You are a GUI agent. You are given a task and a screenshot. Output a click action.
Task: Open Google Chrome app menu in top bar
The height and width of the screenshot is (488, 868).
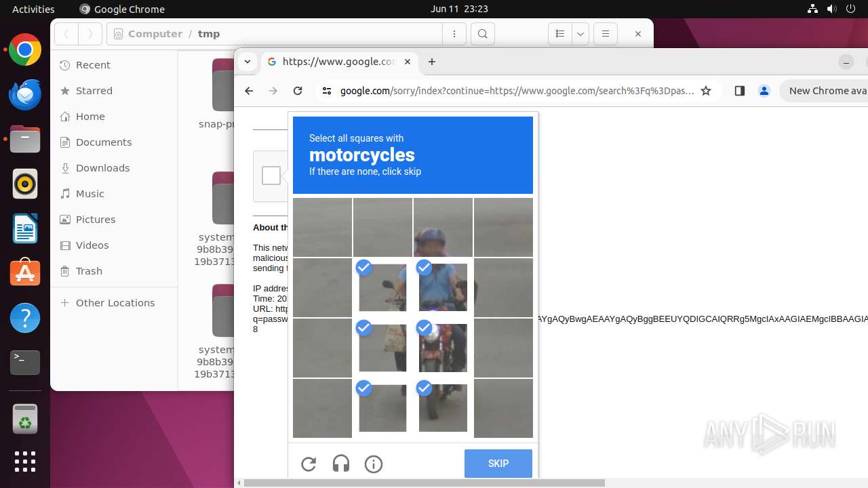tap(122, 9)
